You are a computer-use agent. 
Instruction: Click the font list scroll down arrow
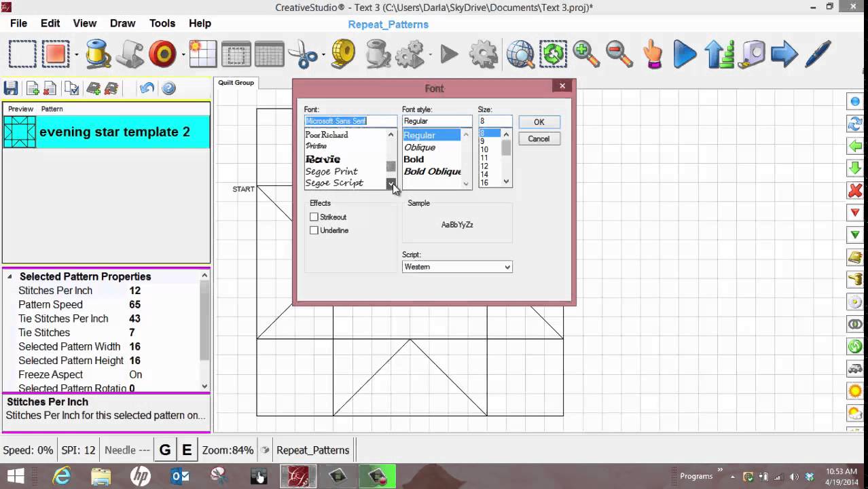tap(391, 183)
